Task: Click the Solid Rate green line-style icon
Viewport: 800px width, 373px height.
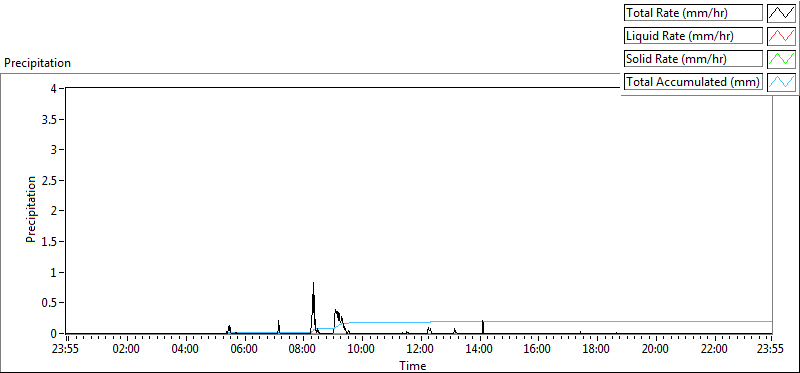Action: pos(781,59)
